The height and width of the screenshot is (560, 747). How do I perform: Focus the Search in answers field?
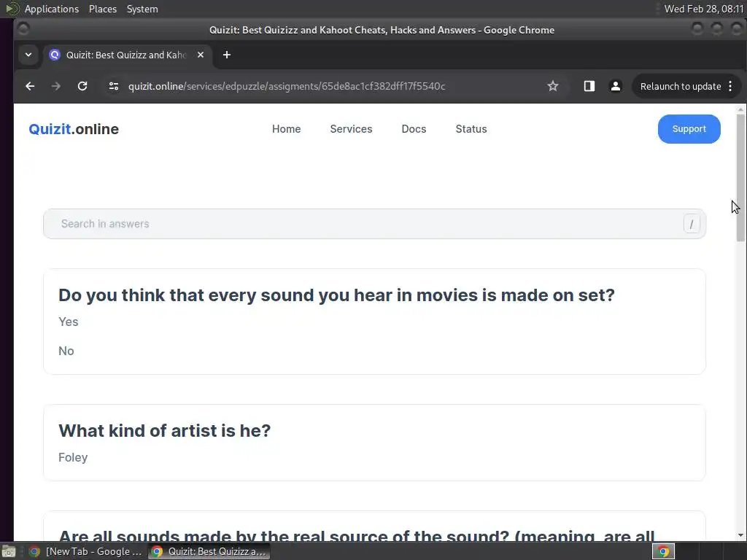(365, 224)
